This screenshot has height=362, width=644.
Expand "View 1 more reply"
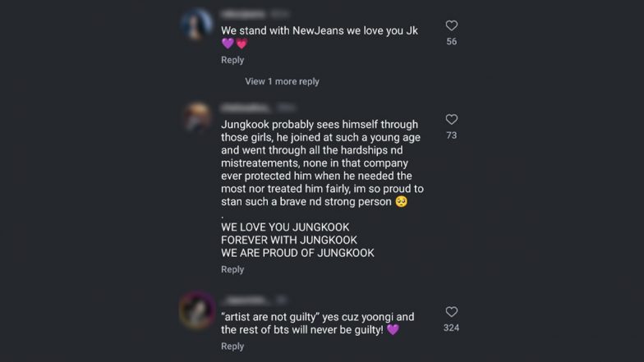283,81
